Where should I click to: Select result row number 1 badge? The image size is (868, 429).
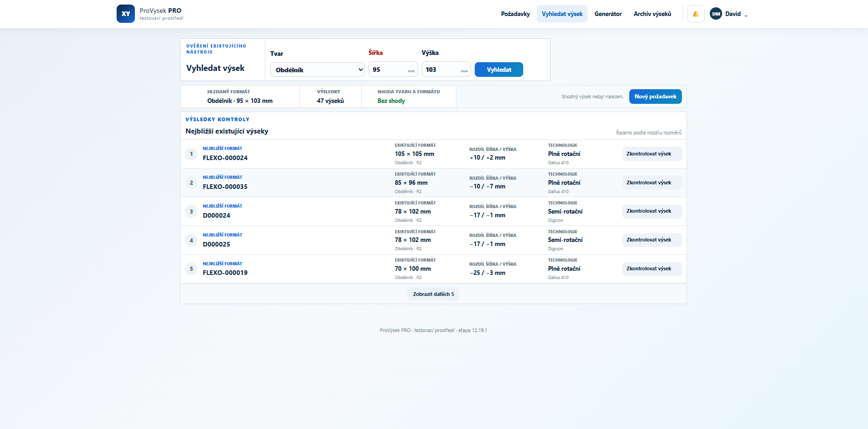pos(191,154)
